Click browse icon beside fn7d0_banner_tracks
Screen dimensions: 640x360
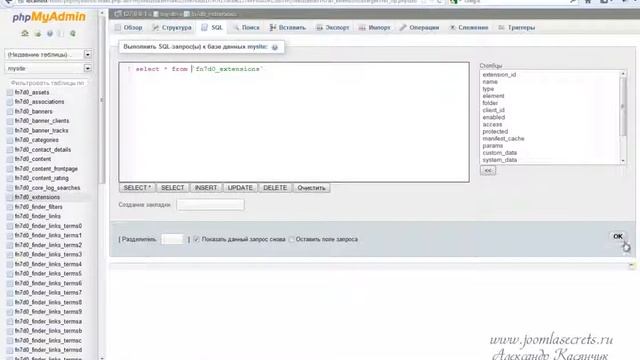point(10,131)
